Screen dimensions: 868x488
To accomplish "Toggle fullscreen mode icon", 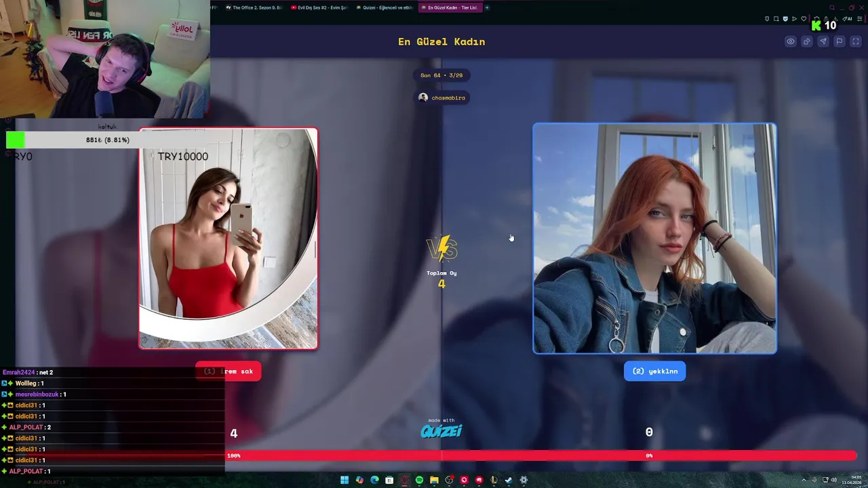I will [x=856, y=41].
